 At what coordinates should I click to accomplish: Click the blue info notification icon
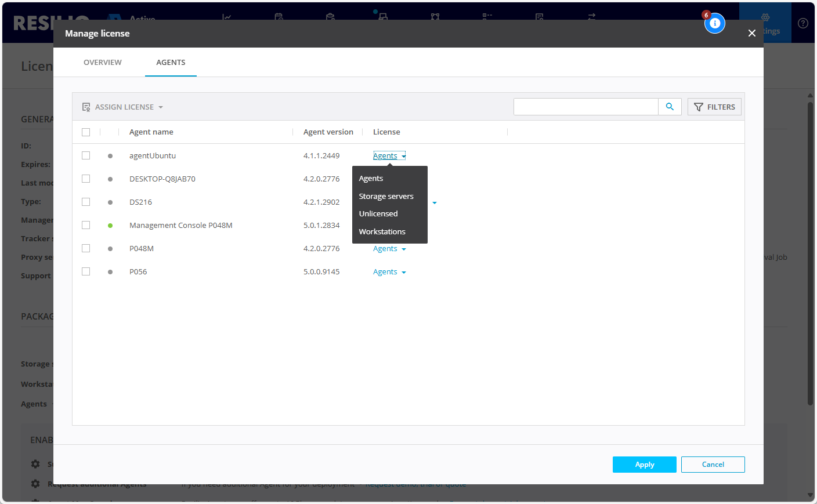click(715, 23)
